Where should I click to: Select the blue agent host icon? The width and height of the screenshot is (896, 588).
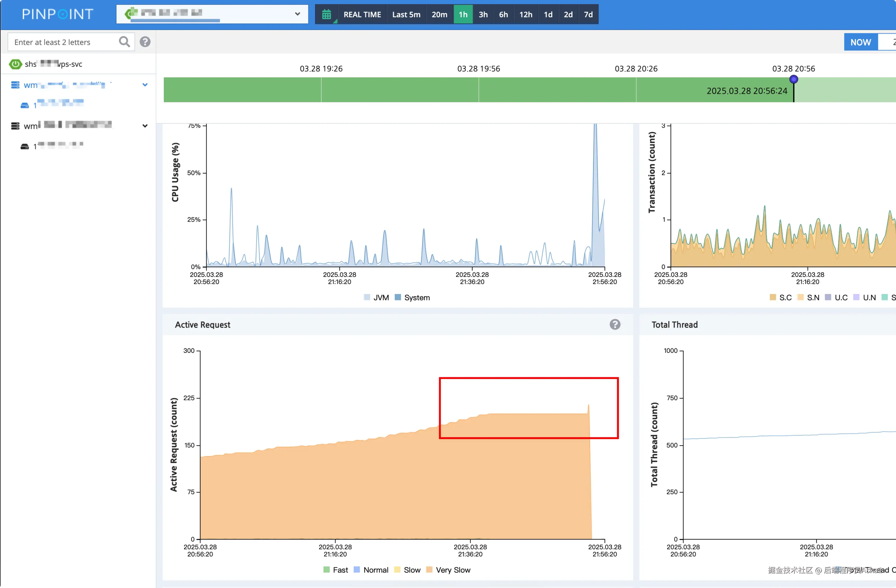point(24,105)
